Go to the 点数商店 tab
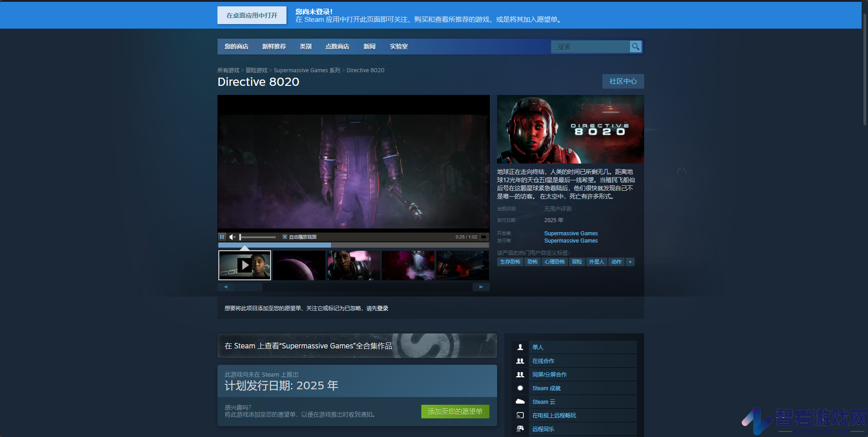This screenshot has height=437, width=868. click(337, 46)
